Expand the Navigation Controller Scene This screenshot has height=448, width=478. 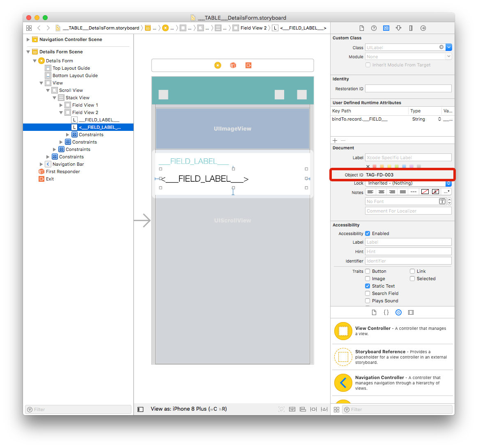(x=28, y=40)
